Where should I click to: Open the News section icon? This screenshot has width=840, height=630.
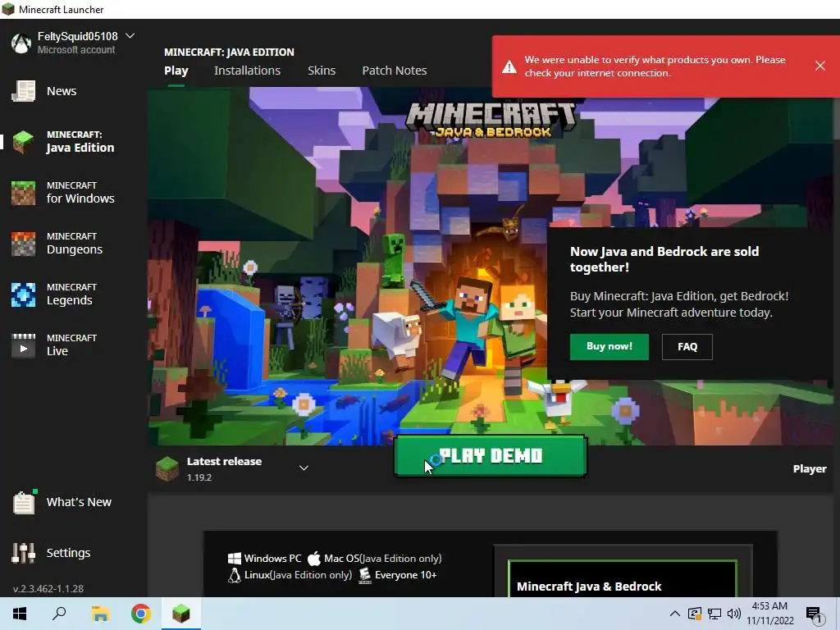[x=24, y=91]
